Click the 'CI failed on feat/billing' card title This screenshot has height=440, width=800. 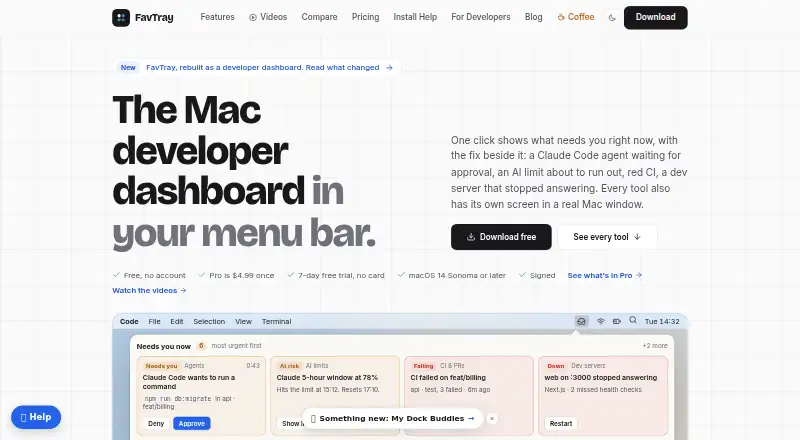point(448,378)
